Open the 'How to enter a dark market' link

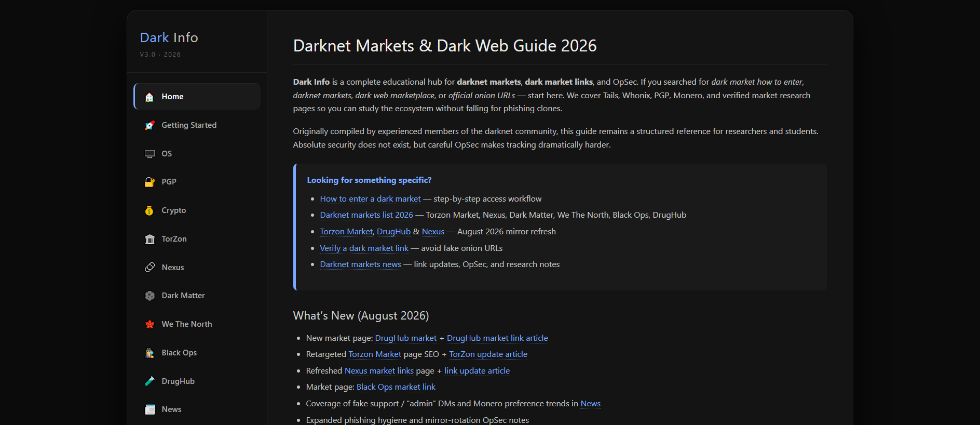(370, 198)
